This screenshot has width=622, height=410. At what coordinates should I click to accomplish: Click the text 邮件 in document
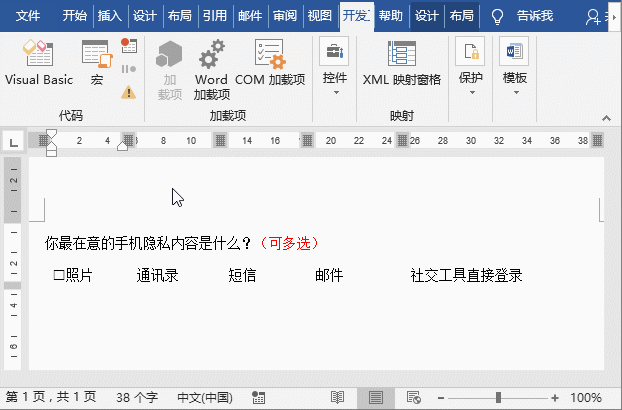point(329,275)
